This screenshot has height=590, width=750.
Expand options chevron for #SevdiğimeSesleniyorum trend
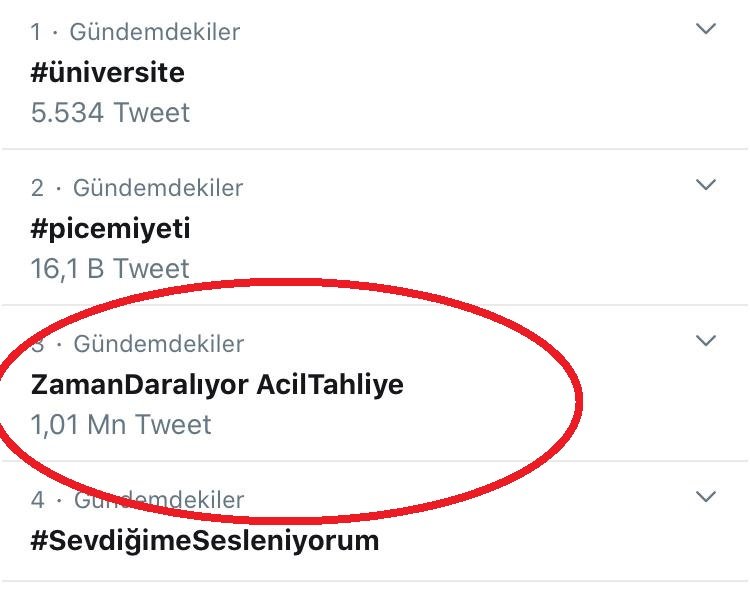click(706, 496)
